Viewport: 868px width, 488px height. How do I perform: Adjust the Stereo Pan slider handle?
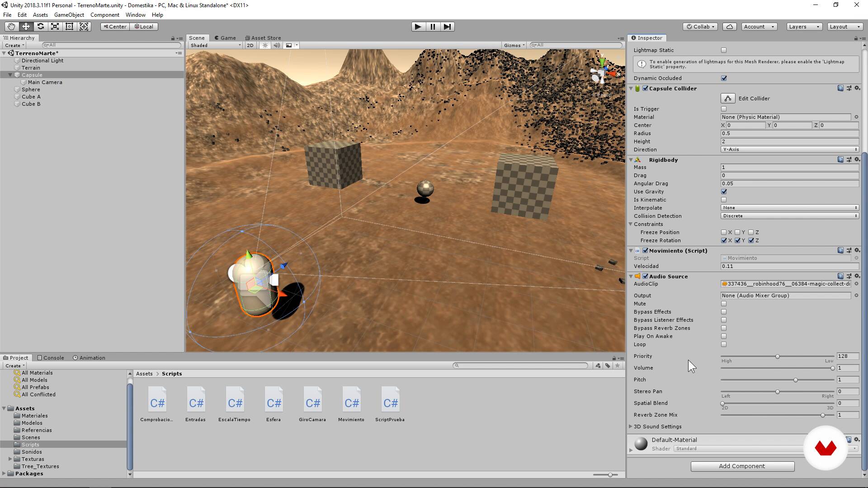(x=778, y=392)
